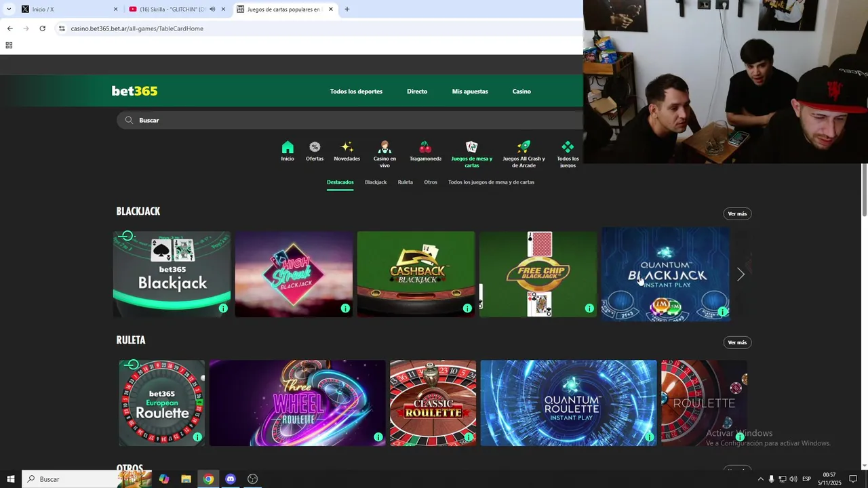Click Ver más for the Ruleta section

tap(737, 342)
